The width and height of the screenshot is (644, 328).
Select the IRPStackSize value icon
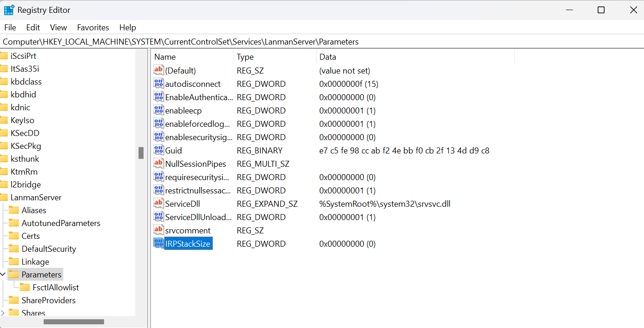click(158, 243)
